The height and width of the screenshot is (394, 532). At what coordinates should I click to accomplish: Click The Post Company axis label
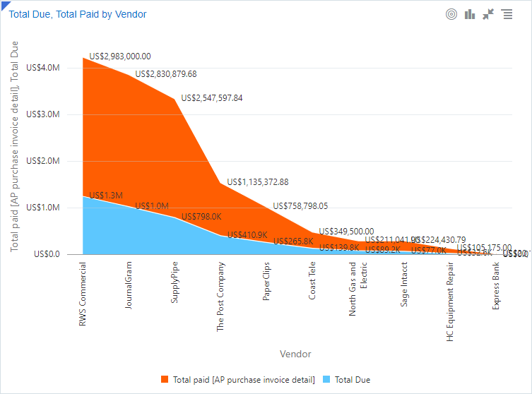coord(220,297)
